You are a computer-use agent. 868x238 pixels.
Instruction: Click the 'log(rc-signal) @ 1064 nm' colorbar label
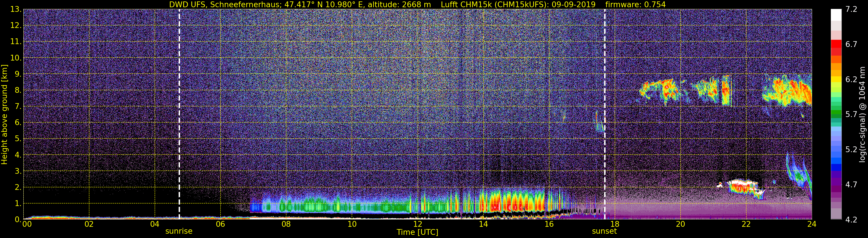(x=862, y=114)
